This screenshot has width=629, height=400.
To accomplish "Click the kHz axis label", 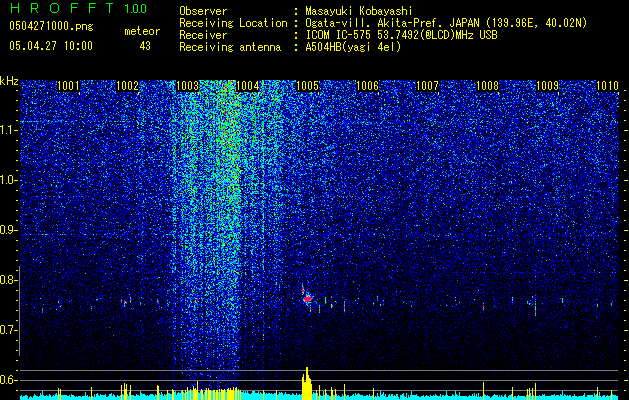I will [9, 81].
